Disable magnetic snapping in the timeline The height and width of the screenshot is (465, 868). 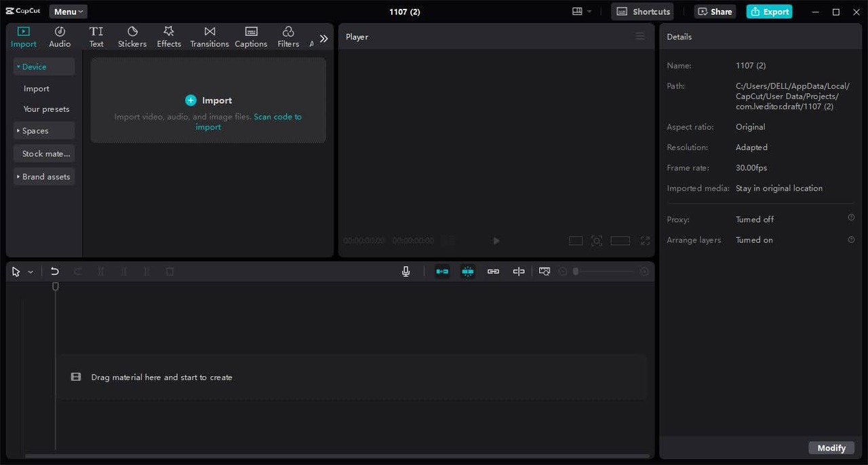[x=468, y=271]
